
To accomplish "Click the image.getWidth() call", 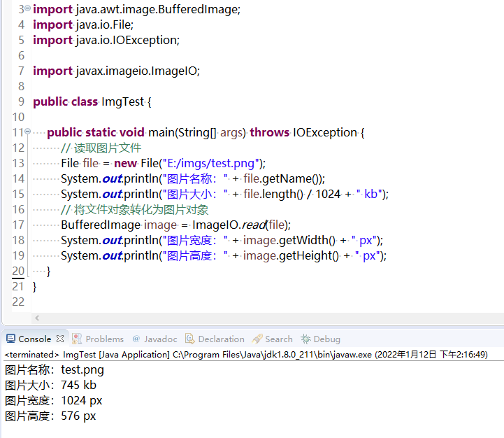I will [x=289, y=241].
